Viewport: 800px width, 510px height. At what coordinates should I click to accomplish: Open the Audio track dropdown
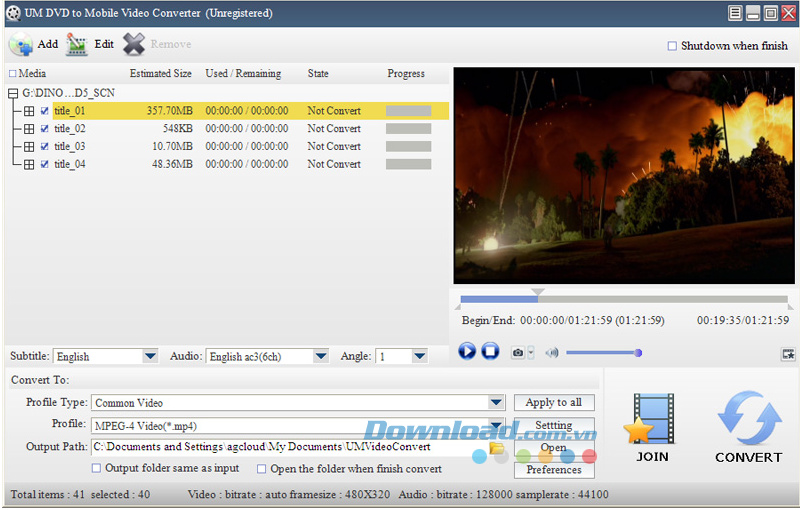[320, 356]
